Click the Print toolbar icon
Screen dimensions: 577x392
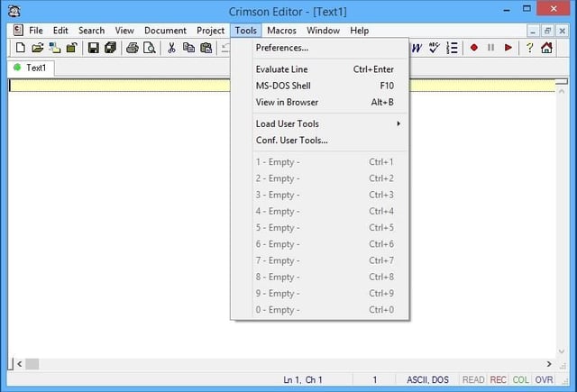133,48
